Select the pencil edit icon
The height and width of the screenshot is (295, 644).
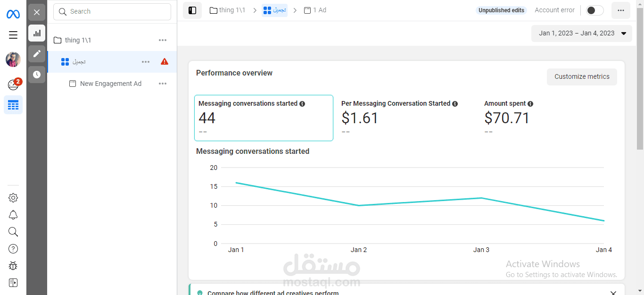pos(37,54)
